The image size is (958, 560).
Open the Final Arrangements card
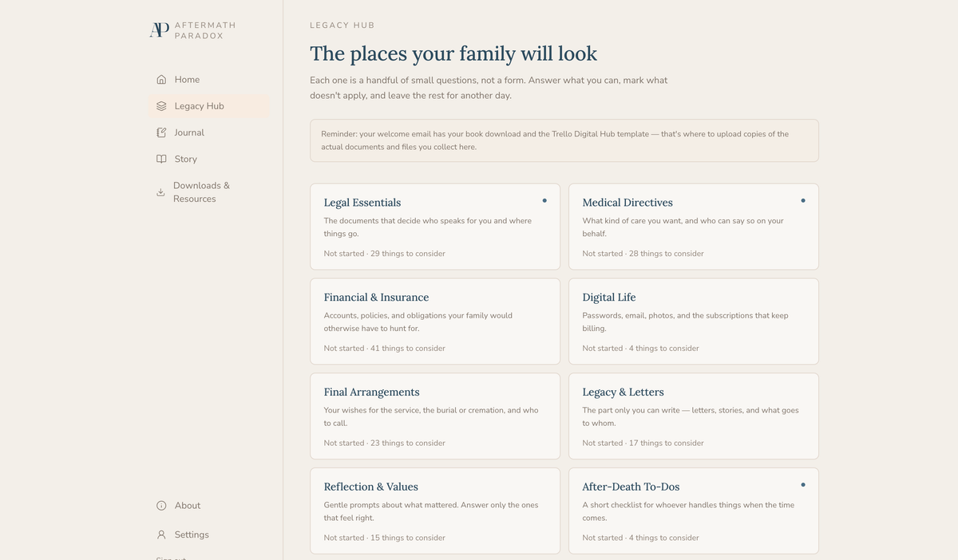tap(435, 416)
